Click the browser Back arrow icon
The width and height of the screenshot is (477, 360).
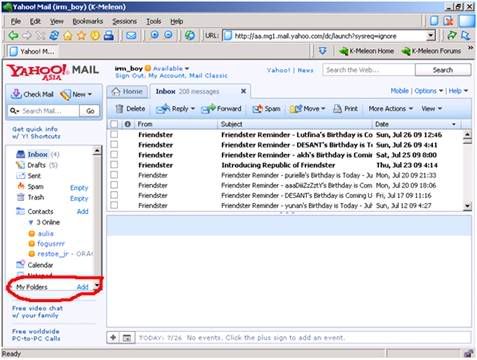point(13,35)
